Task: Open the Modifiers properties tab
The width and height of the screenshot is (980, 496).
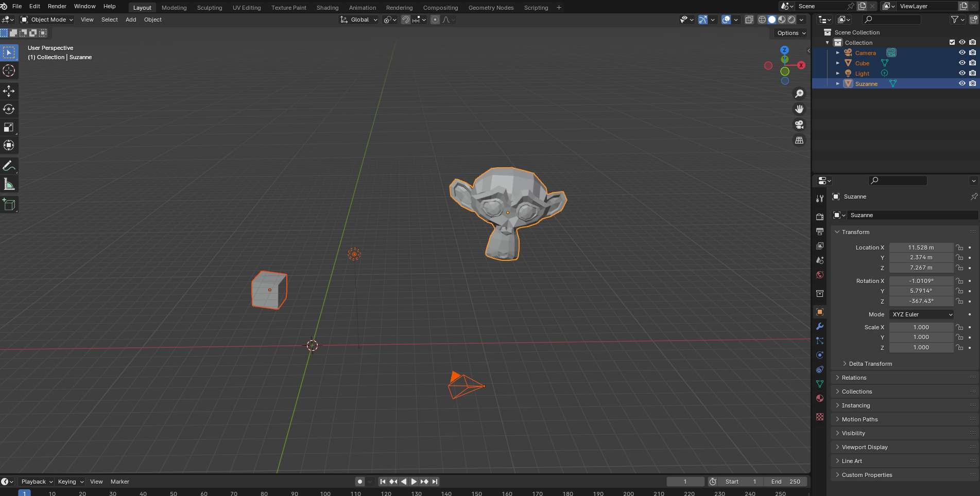Action: tap(820, 326)
